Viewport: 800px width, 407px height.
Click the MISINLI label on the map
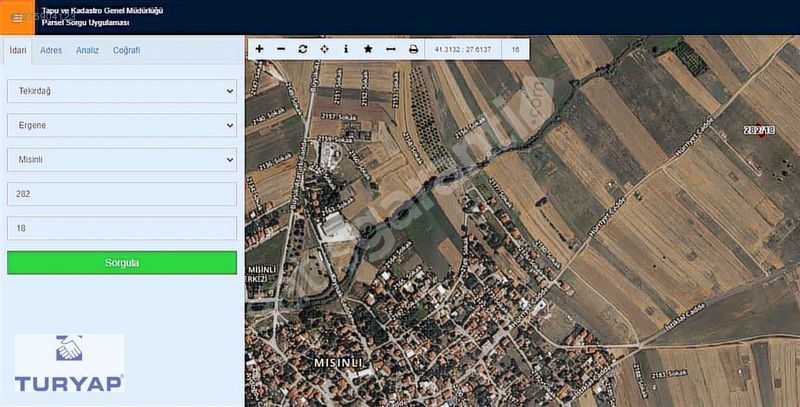[338, 363]
